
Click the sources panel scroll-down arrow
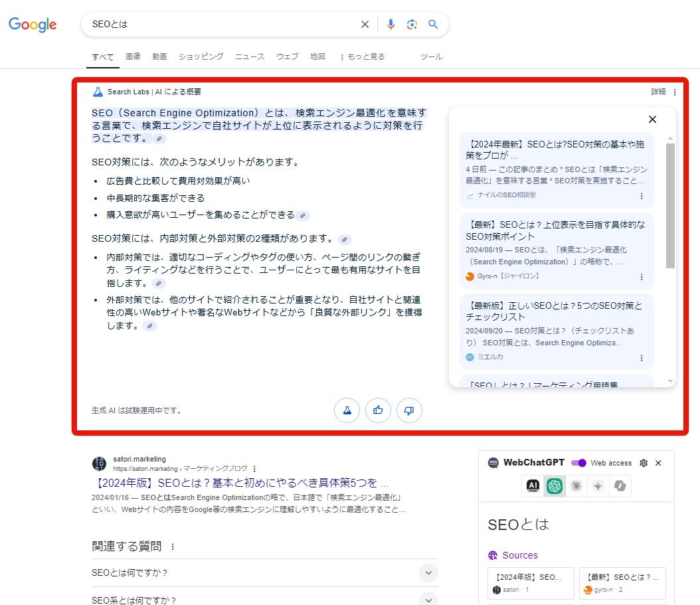670,381
